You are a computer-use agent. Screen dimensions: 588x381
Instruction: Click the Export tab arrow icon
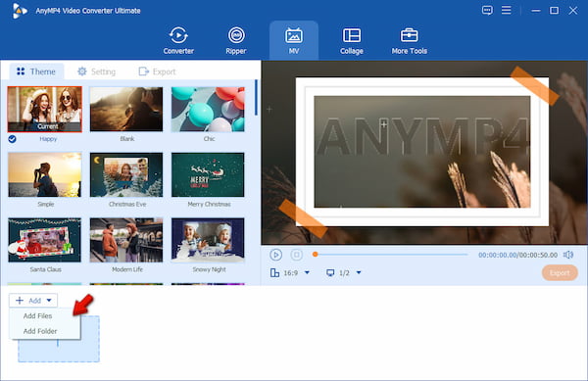144,71
